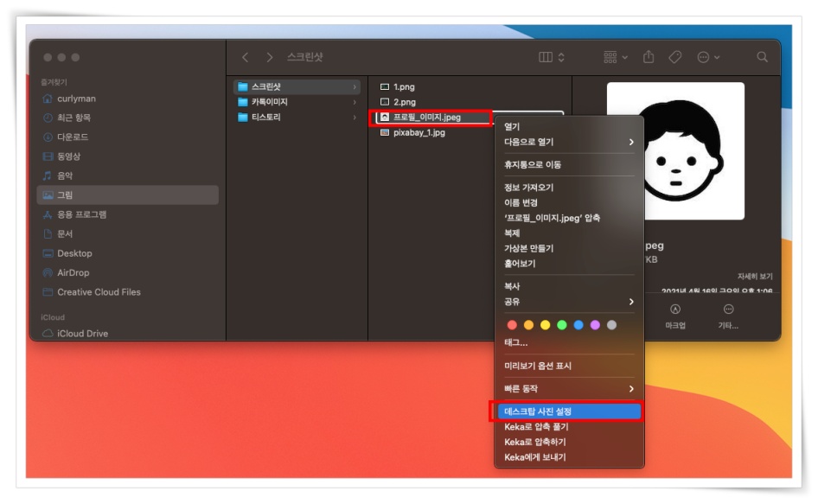Click the 기타... button in the preview pane
This screenshot has height=504, width=818.
tap(728, 316)
